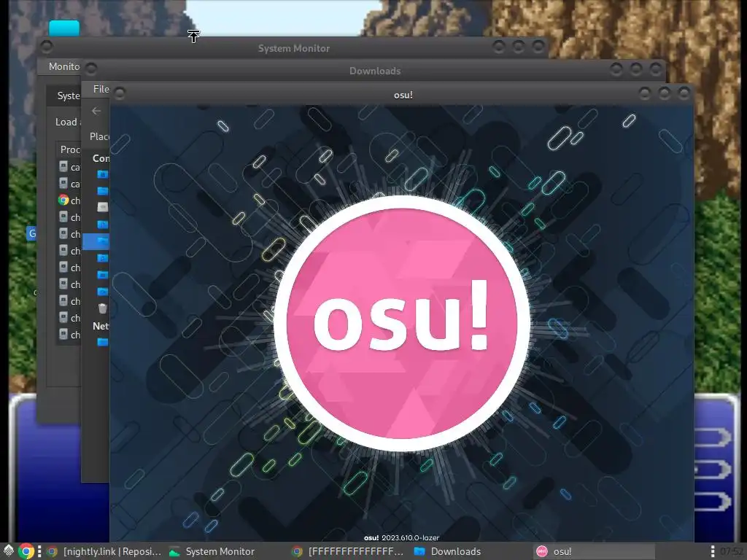This screenshot has height=560, width=747.
Task: Close the osu! window
Action: [684, 93]
